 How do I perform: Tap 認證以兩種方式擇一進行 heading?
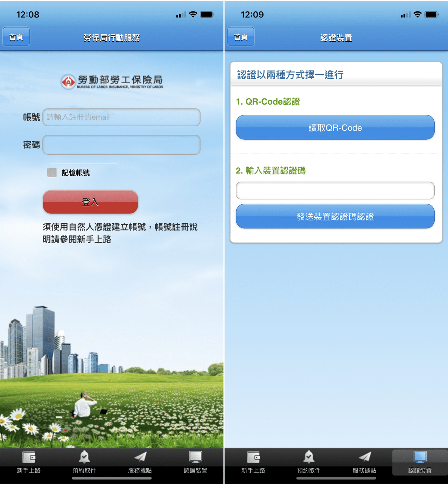(290, 75)
